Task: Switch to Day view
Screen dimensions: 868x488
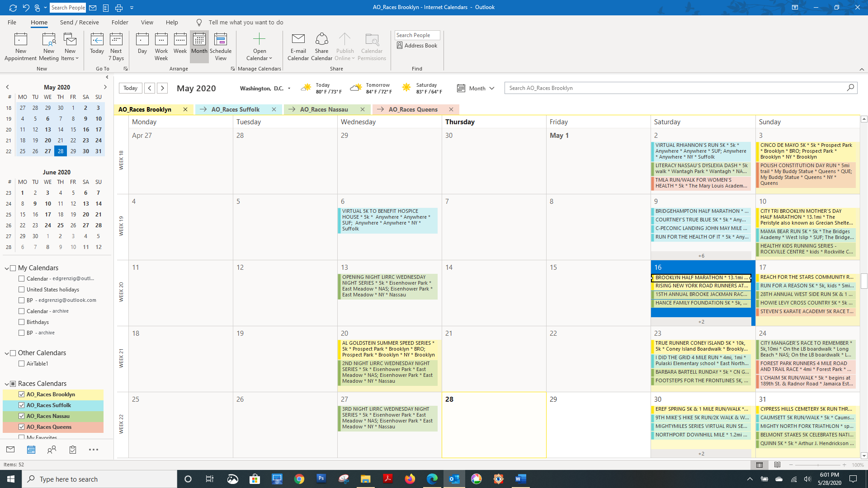Action: [x=142, y=43]
